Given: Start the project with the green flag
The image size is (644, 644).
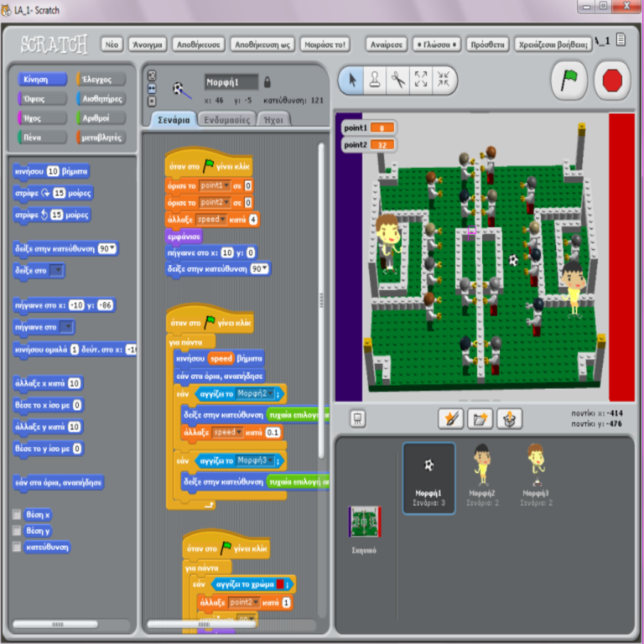Looking at the screenshot, I should coord(569,80).
